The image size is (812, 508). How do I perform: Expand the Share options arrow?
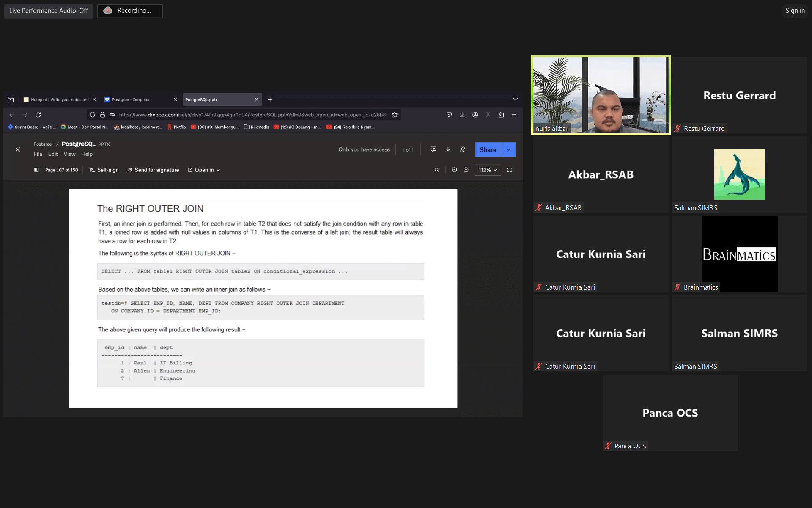(x=508, y=149)
